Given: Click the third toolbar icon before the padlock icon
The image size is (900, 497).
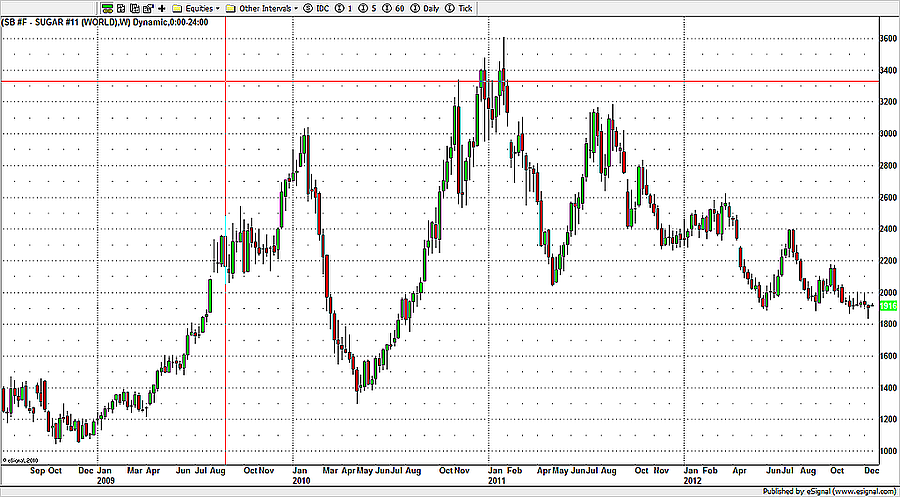Looking at the screenshot, I should [x=119, y=7].
